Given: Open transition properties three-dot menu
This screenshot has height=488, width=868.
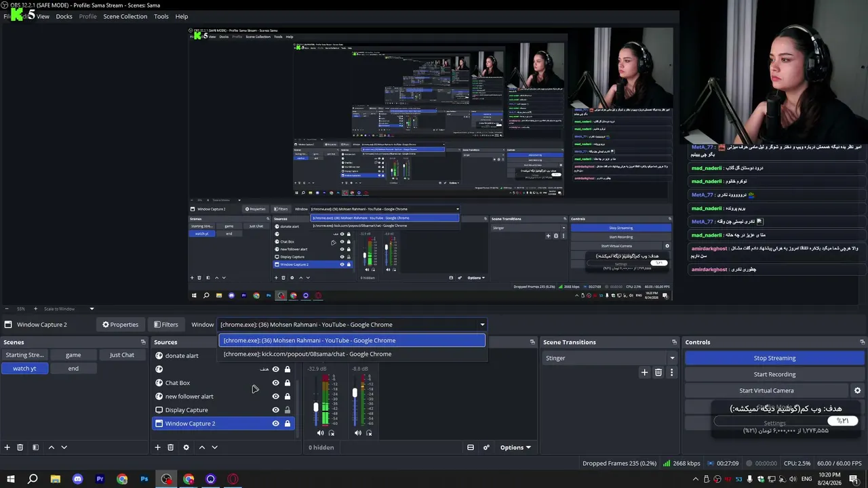Looking at the screenshot, I should point(672,372).
